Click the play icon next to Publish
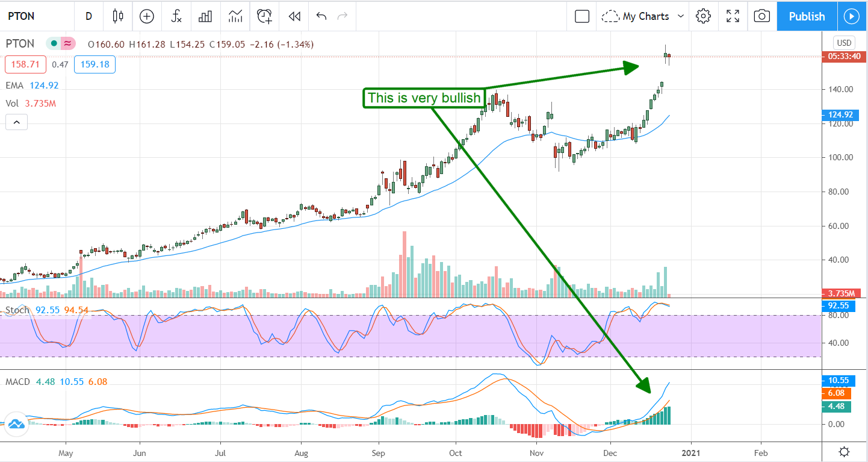This screenshot has width=868, height=462. pos(851,16)
